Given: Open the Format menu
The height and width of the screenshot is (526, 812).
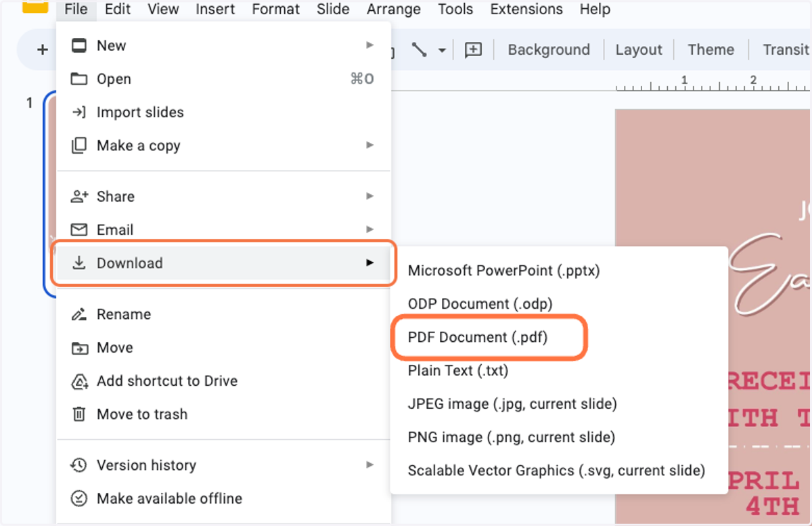Looking at the screenshot, I should [x=275, y=9].
